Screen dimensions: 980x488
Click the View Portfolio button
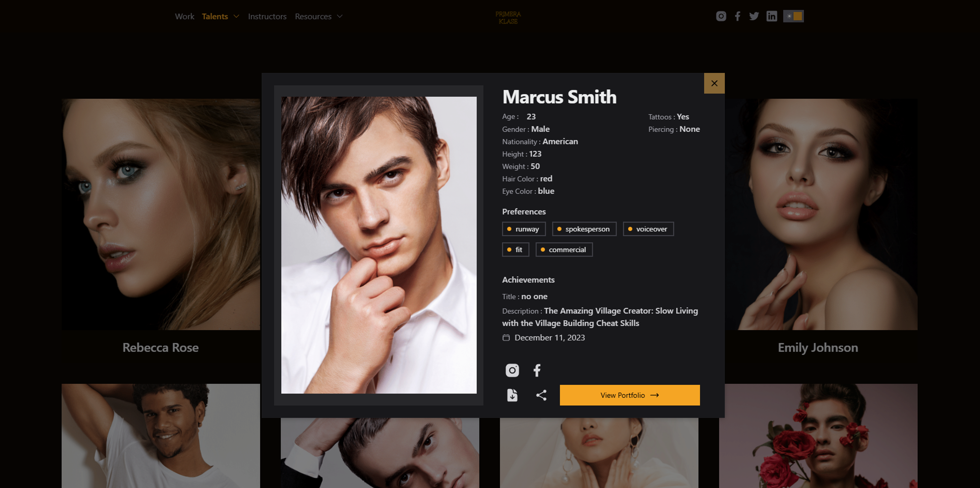click(630, 395)
